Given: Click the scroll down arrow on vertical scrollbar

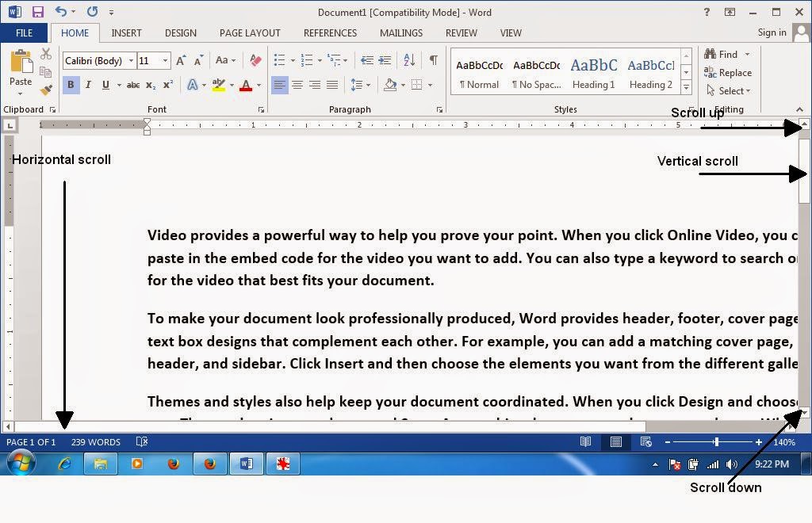Looking at the screenshot, I should 803,414.
